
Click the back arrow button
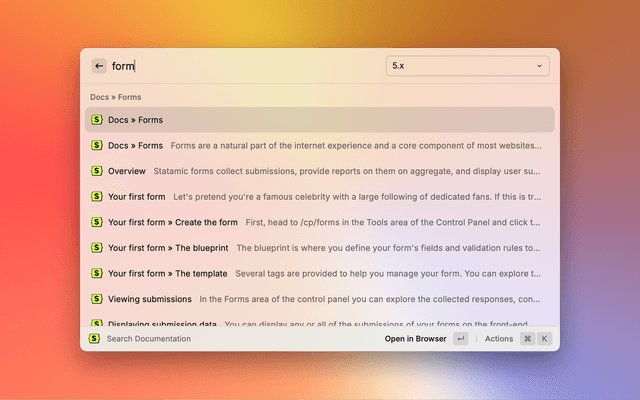pyautogui.click(x=99, y=66)
